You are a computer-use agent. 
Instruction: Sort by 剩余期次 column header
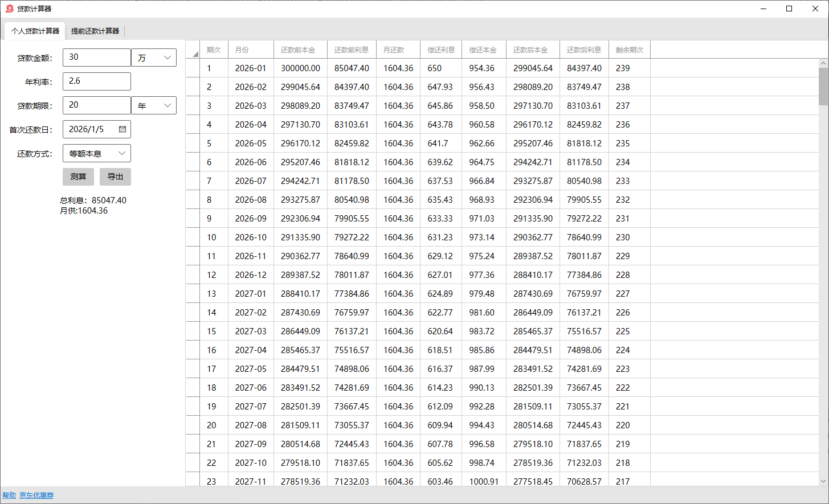[630, 50]
